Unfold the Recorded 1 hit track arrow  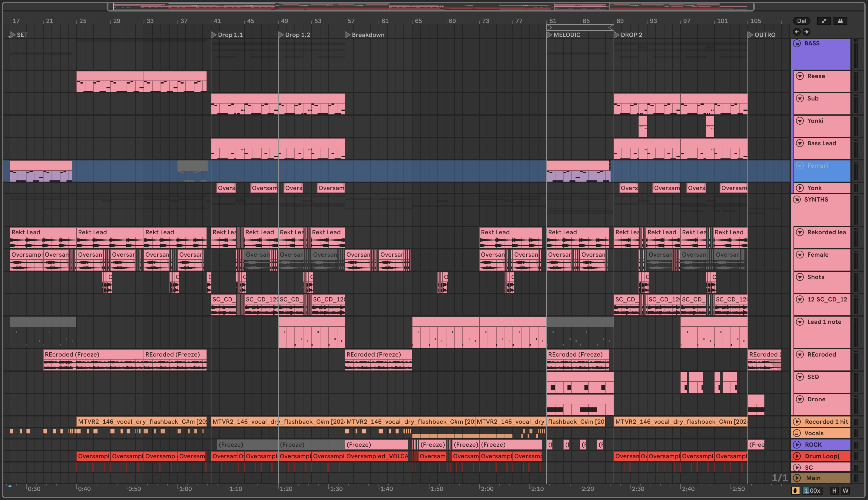tap(797, 421)
